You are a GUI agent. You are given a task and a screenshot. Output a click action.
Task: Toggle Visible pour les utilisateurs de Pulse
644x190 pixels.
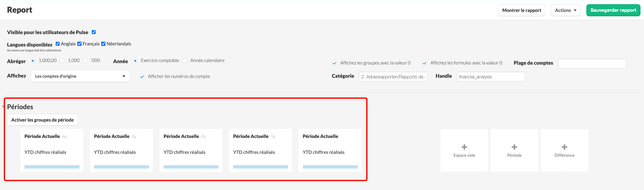point(94,32)
